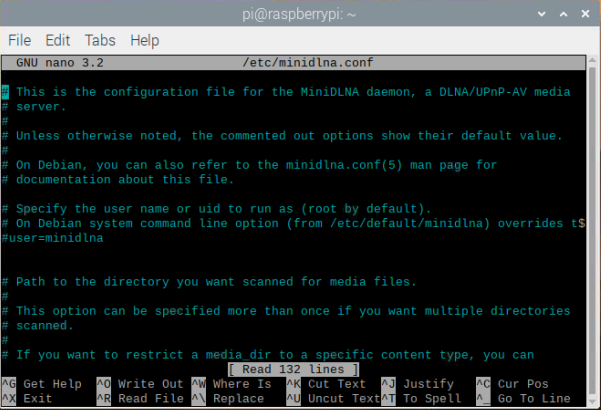Click the ^C Cur Pos shortcut

(512, 384)
